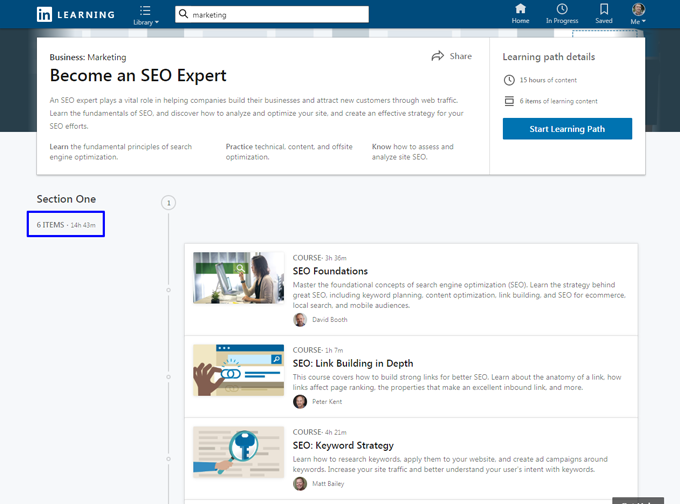Viewport: 680px width, 504px height.
Task: Click the Learning path details heading
Action: [549, 57]
